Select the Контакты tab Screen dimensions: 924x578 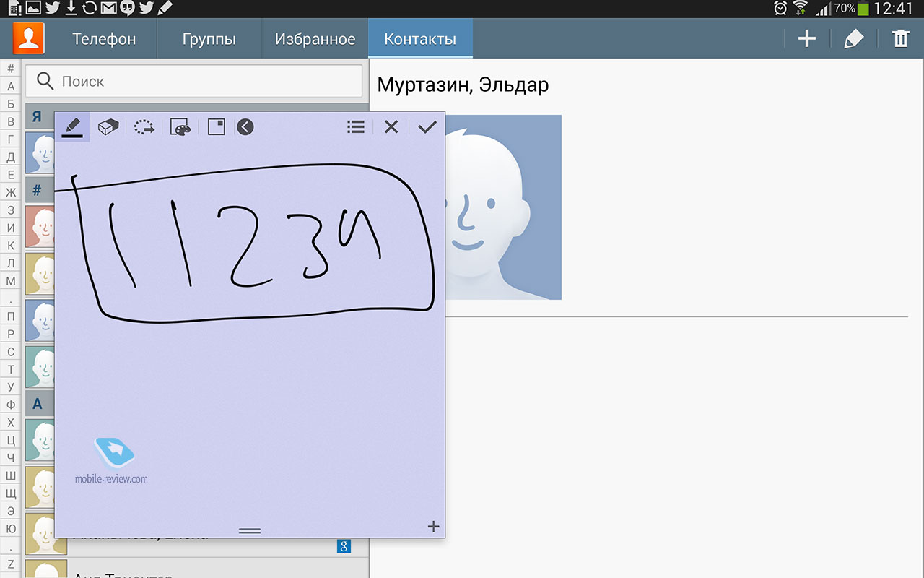420,39
